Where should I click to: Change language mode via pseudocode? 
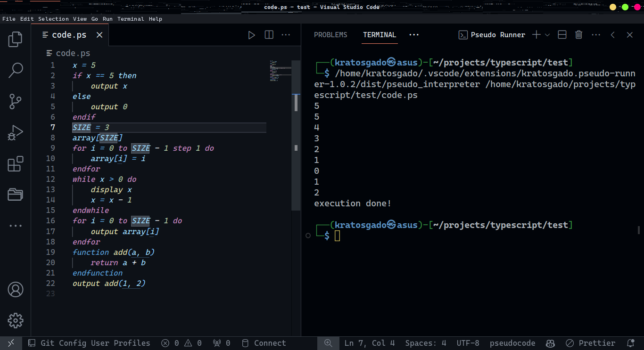pos(512,343)
